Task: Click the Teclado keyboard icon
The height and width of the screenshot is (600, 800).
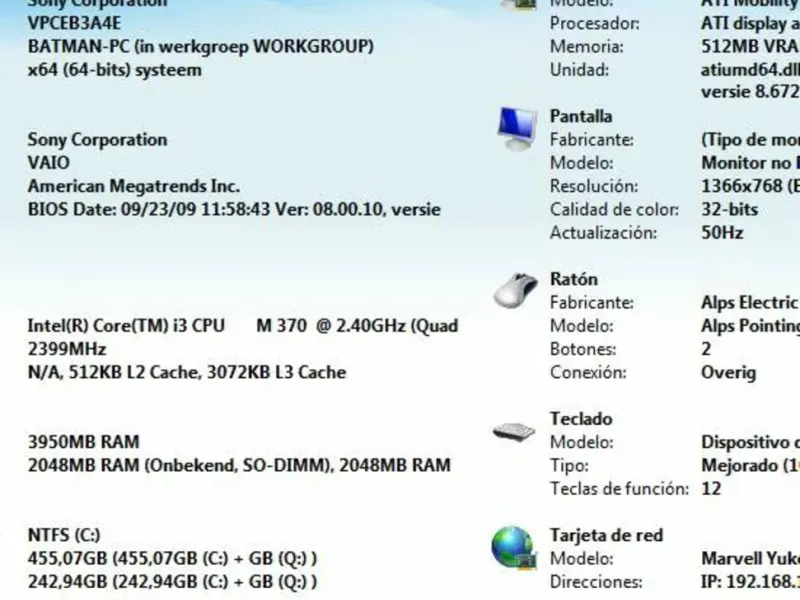Action: (x=514, y=432)
